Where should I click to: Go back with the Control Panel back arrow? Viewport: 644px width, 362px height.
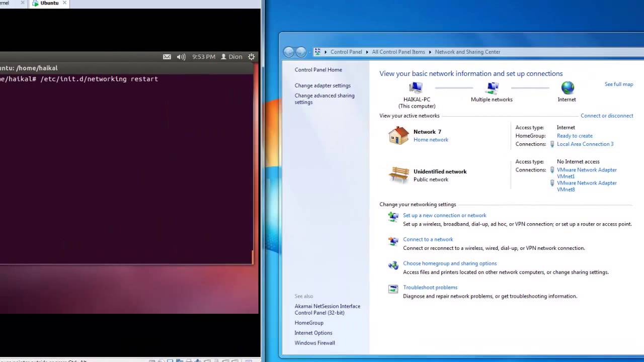[289, 52]
